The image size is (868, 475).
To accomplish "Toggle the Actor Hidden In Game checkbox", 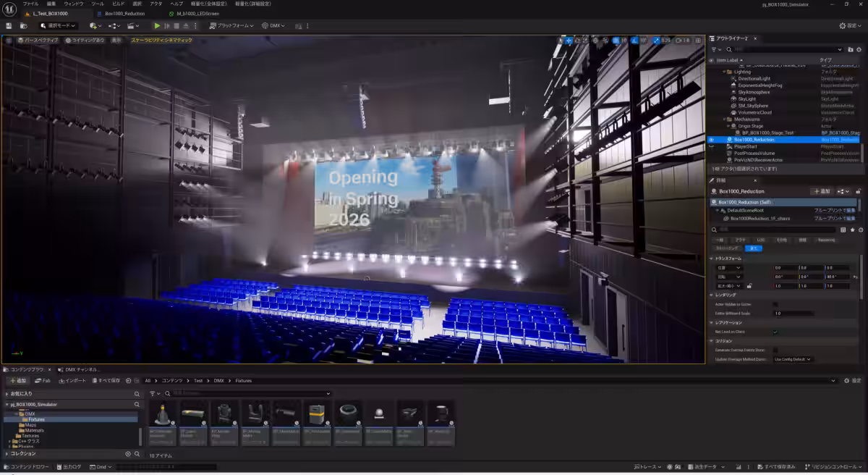I will point(775,304).
